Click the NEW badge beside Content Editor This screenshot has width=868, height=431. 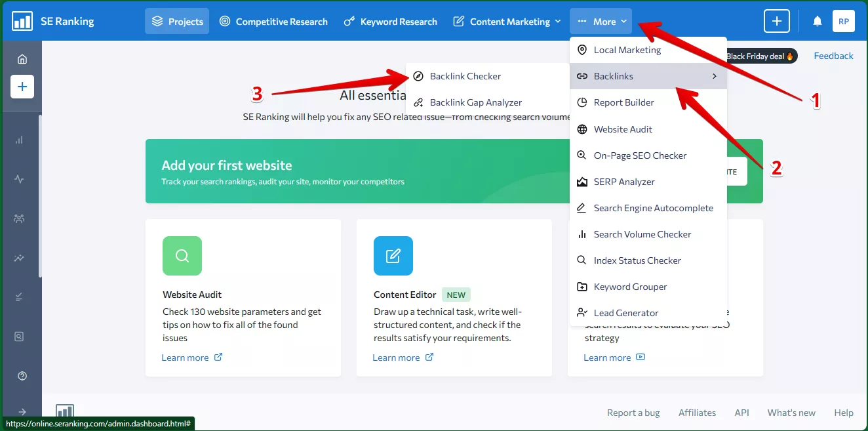pyautogui.click(x=456, y=295)
